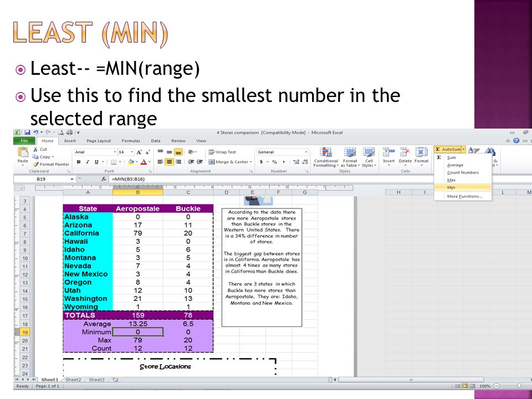Choose Count Numbers from AutoSum menu
Image resolution: width=532 pixels, height=399 pixels.
[x=463, y=172]
